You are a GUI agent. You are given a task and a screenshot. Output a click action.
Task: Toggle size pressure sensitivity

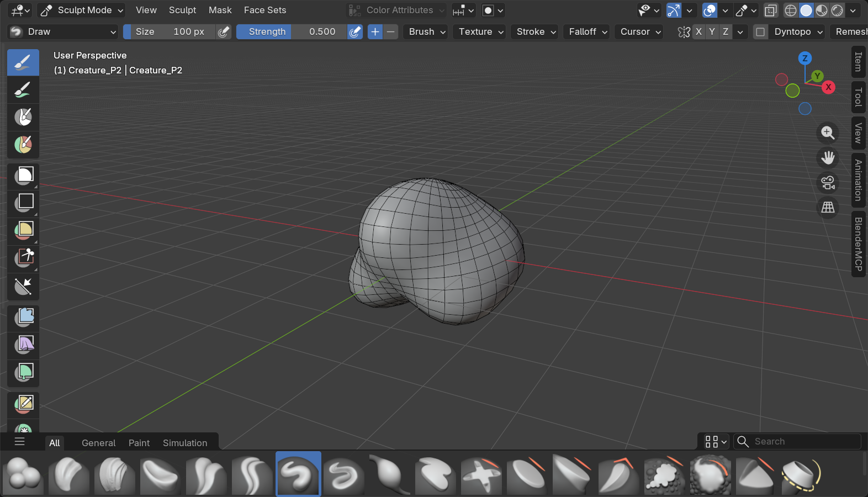pos(224,32)
